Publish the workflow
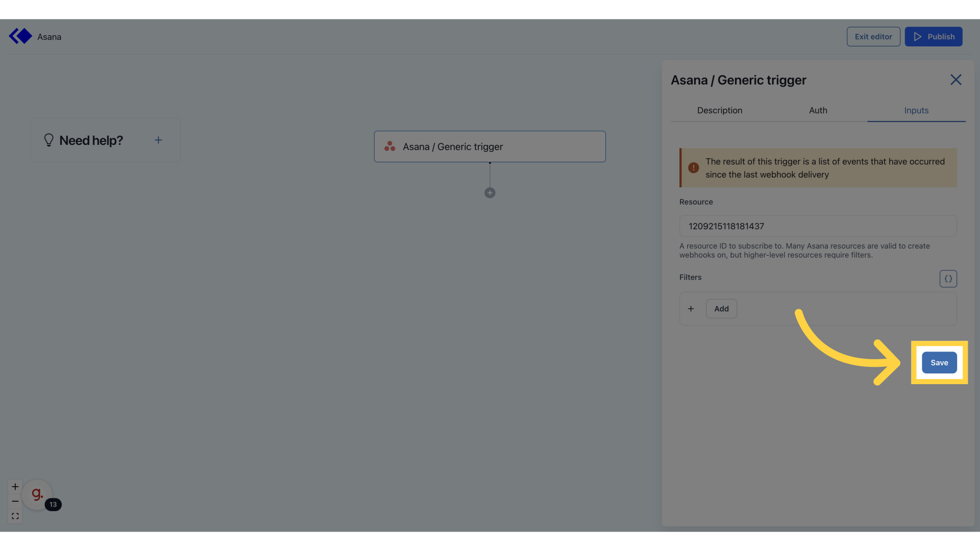Image resolution: width=980 pixels, height=551 pixels. (934, 36)
